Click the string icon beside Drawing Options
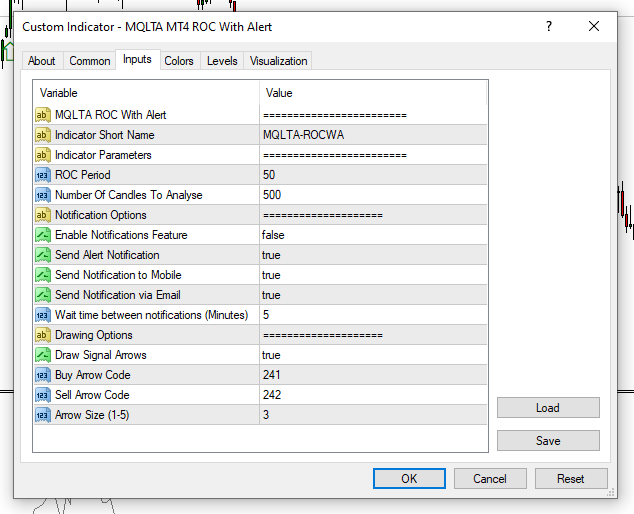 (43, 335)
